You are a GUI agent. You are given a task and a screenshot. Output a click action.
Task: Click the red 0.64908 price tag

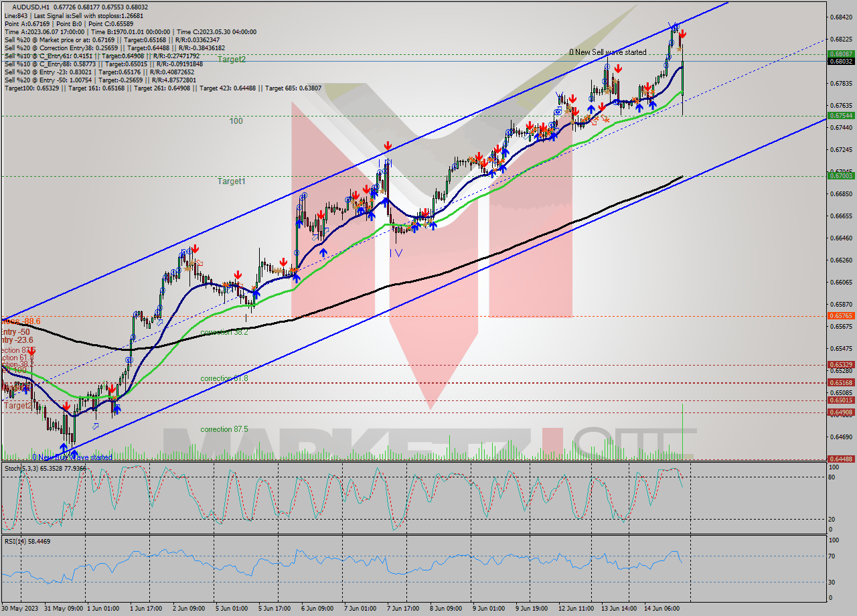[840, 412]
